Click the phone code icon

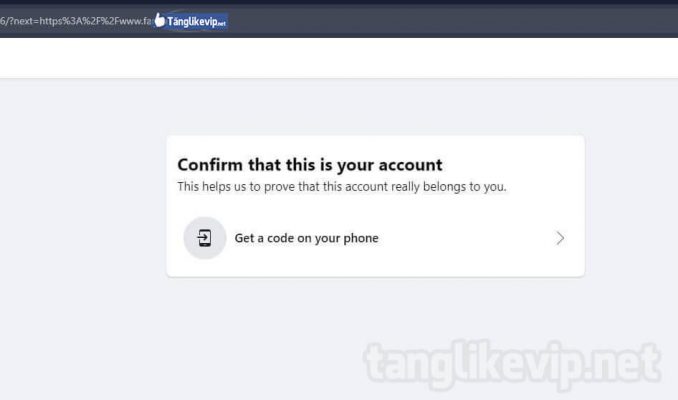(205, 238)
